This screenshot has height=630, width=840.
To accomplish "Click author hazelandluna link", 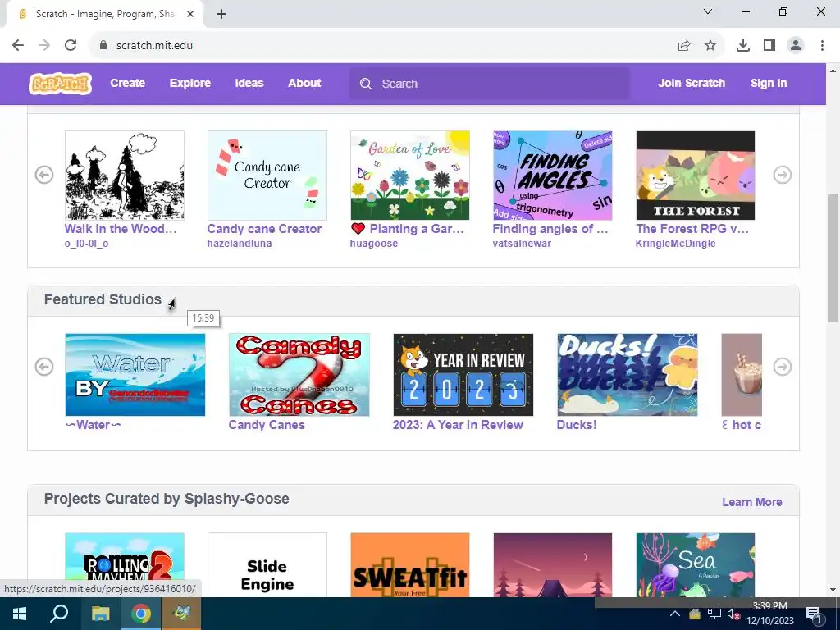I will coord(240,243).
